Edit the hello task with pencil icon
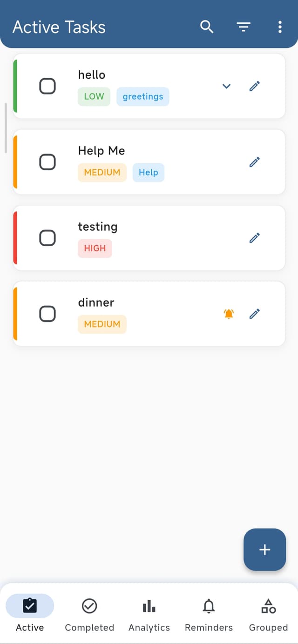The width and height of the screenshot is (298, 644). pyautogui.click(x=254, y=86)
